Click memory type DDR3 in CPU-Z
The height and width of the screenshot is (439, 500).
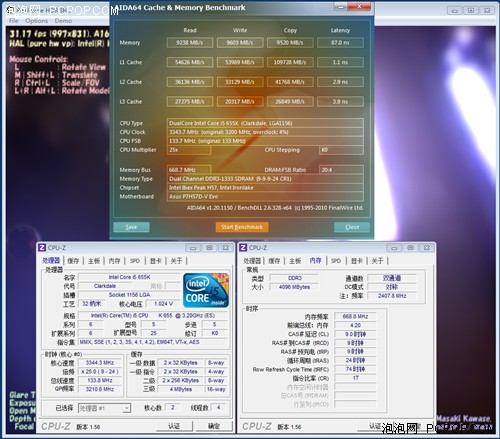coord(295,278)
